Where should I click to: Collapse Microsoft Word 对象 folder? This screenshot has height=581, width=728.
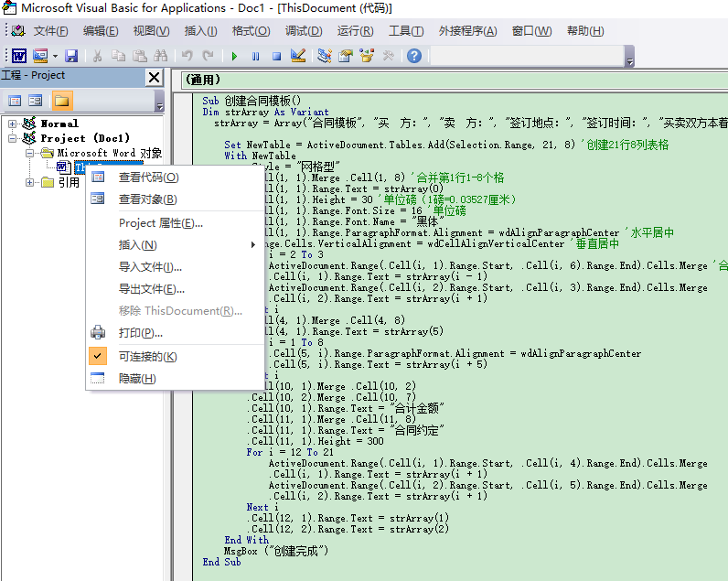(x=29, y=153)
